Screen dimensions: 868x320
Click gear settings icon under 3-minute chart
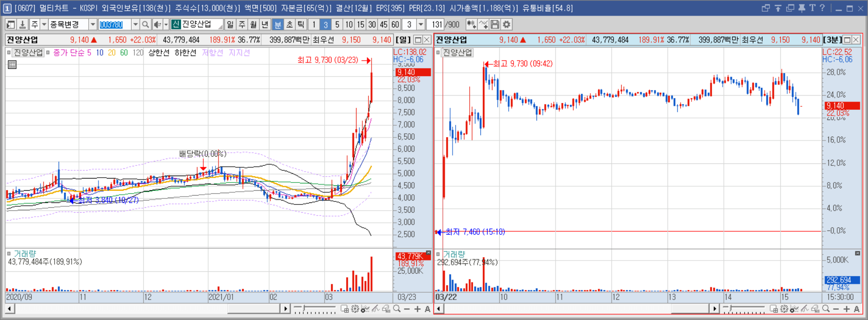(x=784, y=309)
